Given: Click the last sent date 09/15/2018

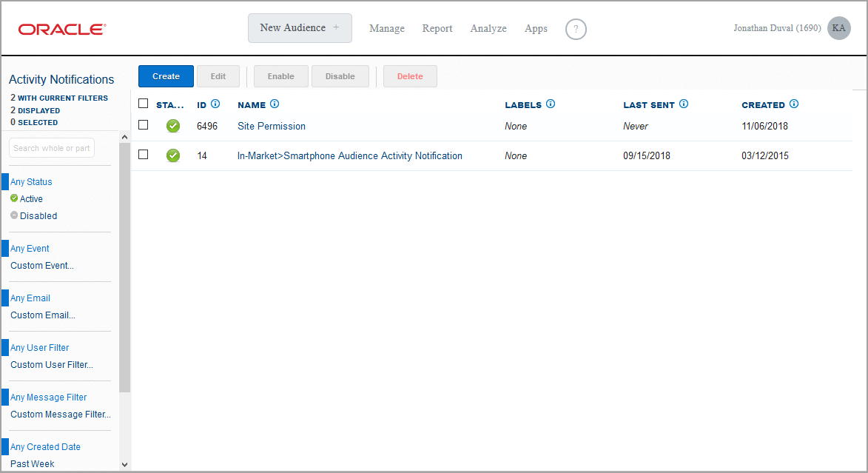Looking at the screenshot, I should [647, 156].
